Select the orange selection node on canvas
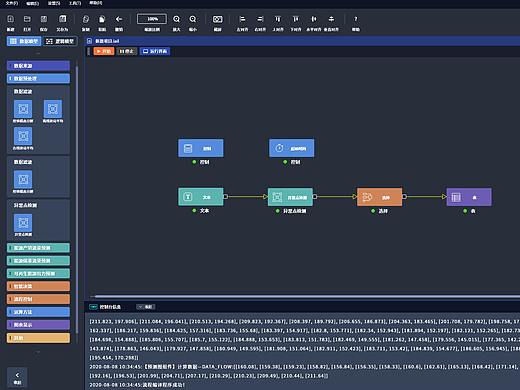Viewport: 520px width, 390px height. click(x=380, y=197)
